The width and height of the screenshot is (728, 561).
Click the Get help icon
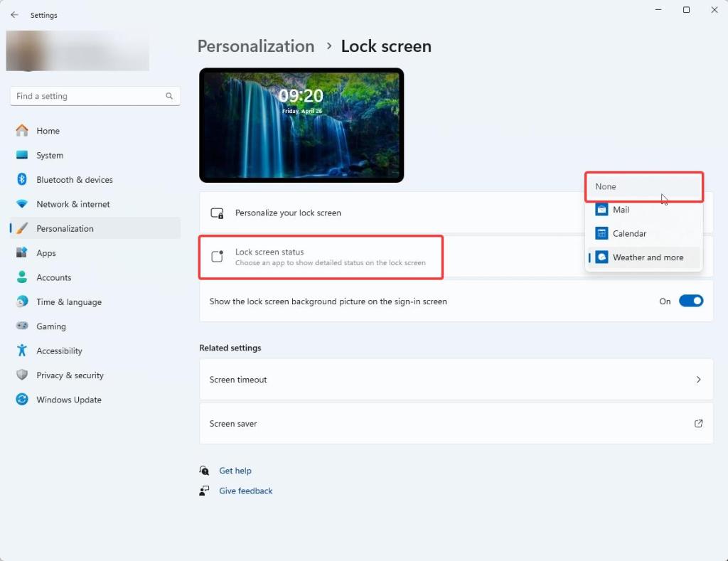[x=204, y=471]
